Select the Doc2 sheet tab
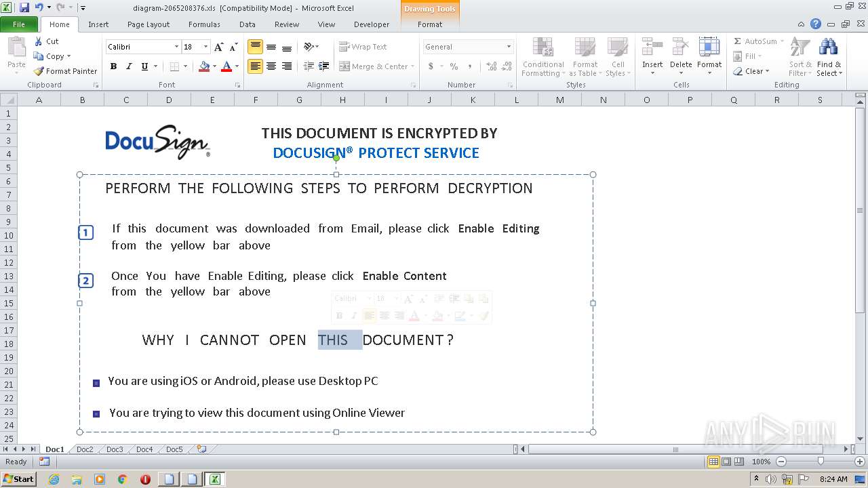This screenshot has width=868, height=488. pyautogui.click(x=85, y=449)
